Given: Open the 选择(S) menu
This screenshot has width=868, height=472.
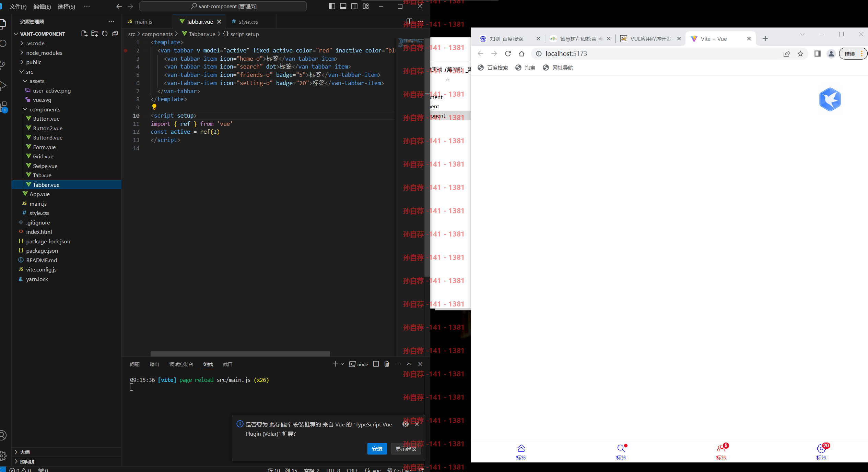Looking at the screenshot, I should click(66, 7).
